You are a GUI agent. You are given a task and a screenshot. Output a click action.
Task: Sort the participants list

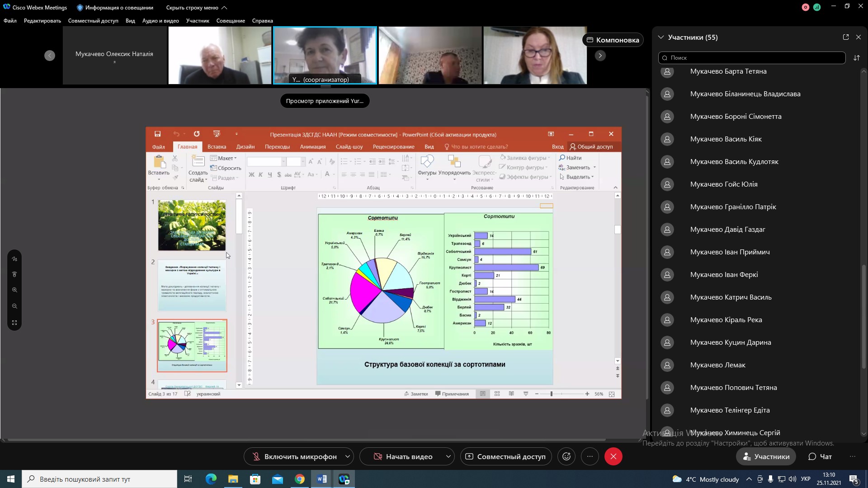(x=856, y=58)
